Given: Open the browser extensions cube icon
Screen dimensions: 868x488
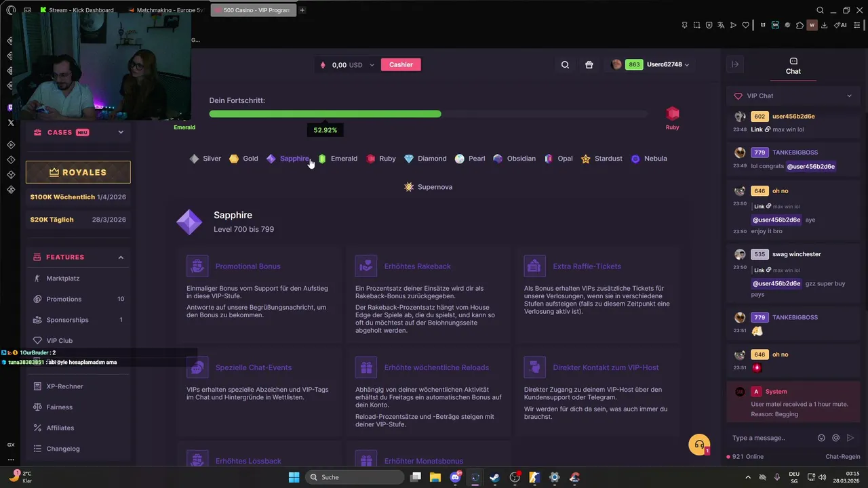Looking at the screenshot, I should [800, 25].
